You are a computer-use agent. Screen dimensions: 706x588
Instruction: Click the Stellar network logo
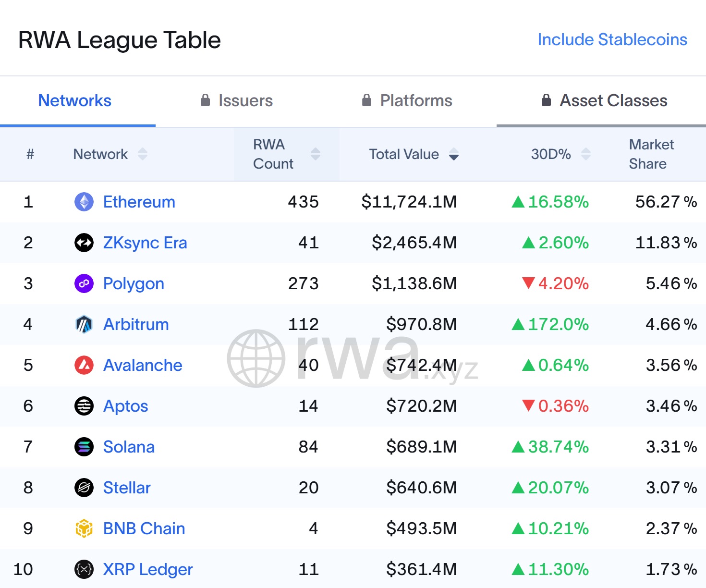85,488
